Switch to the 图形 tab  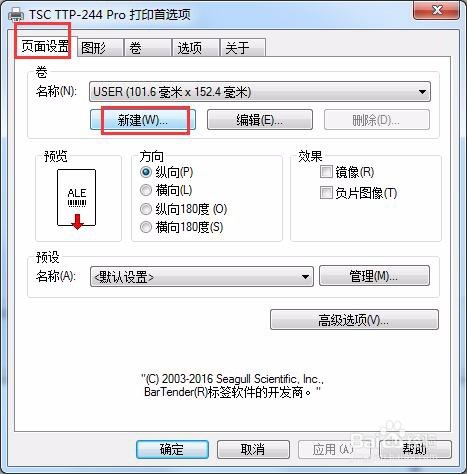pos(100,48)
